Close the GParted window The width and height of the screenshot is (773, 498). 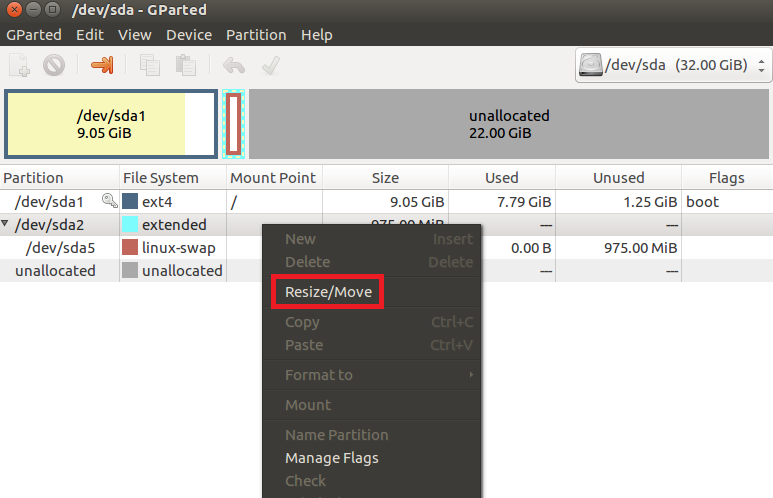pos(14,9)
